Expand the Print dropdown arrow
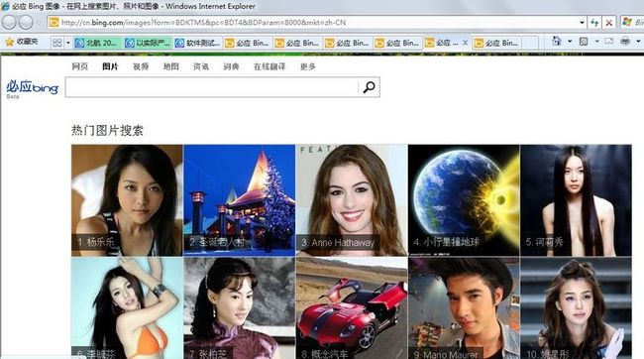644x359 pixels. (638, 41)
